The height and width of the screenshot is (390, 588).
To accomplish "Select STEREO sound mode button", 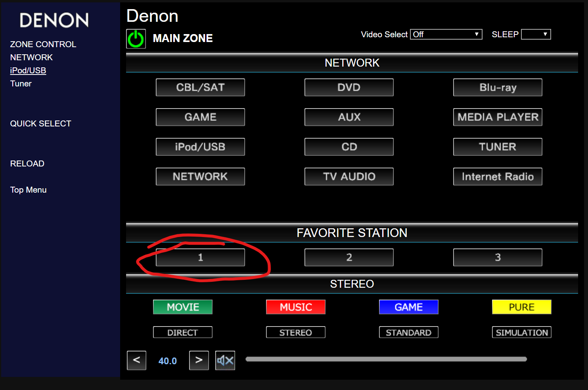I will pyautogui.click(x=296, y=332).
